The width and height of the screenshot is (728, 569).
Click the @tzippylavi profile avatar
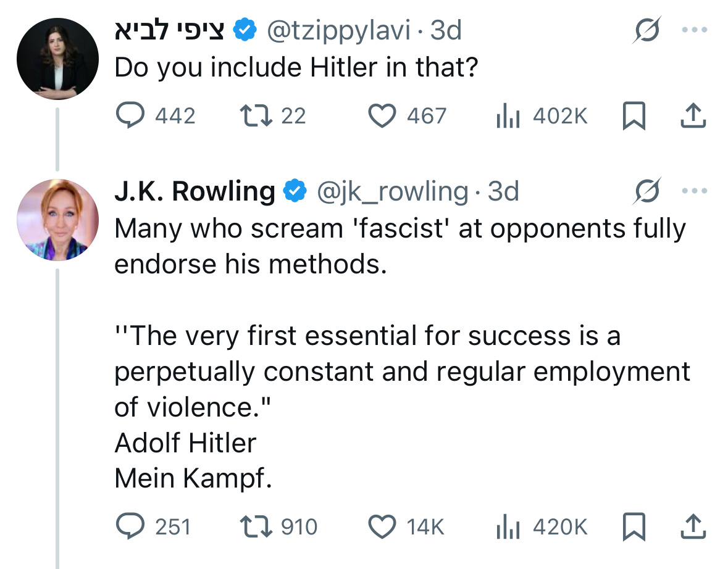[x=57, y=59]
